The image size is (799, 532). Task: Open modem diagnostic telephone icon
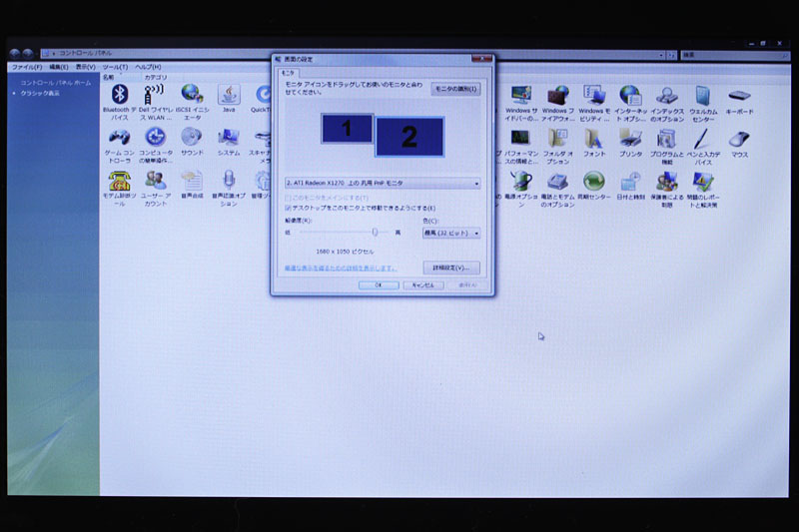119,181
